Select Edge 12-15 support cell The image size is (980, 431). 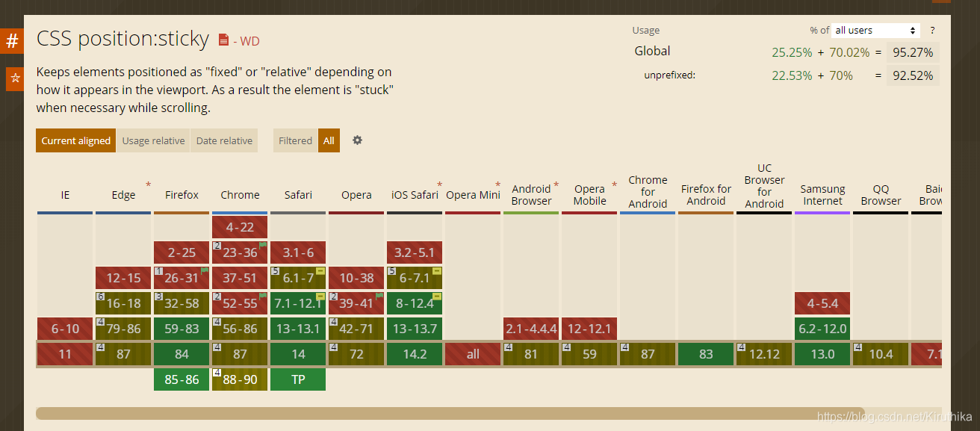123,278
